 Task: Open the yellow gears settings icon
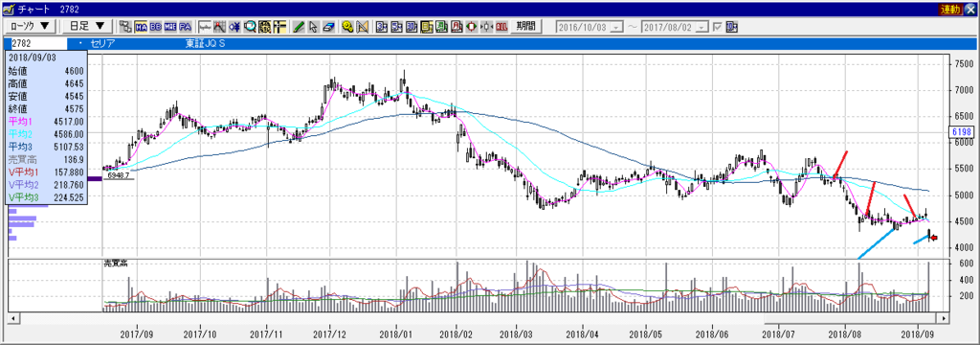pos(348,26)
